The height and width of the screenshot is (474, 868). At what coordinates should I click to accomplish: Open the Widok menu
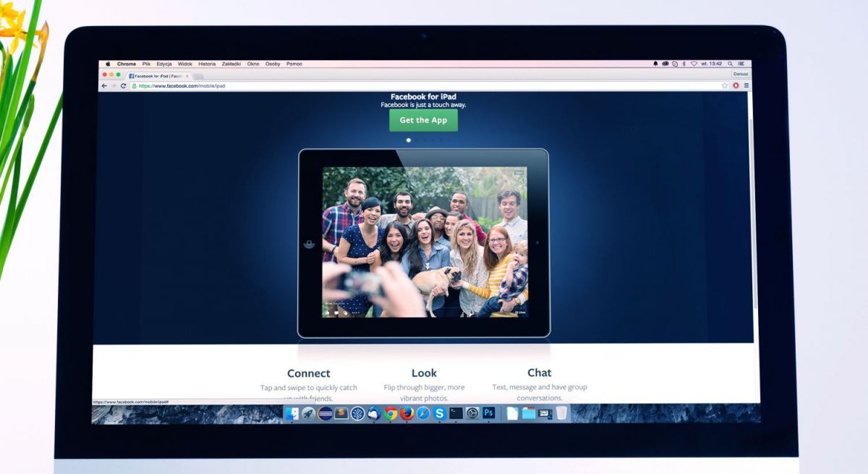click(185, 64)
